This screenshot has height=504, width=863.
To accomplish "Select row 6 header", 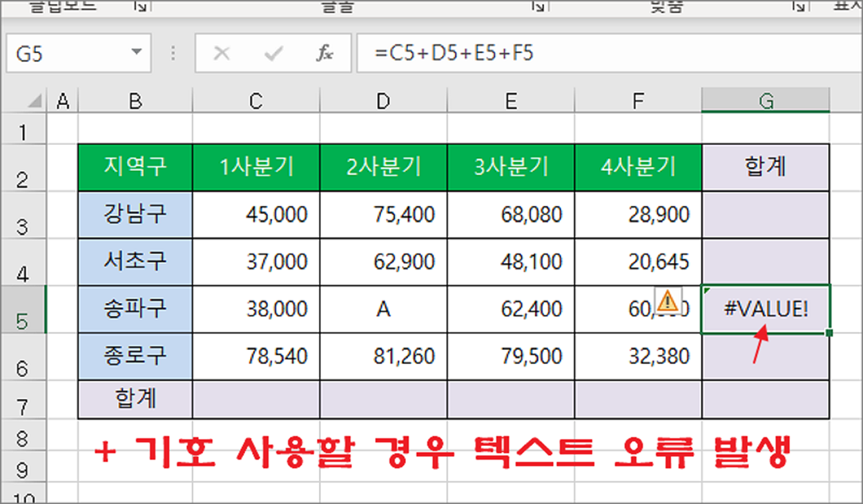I will click(23, 356).
